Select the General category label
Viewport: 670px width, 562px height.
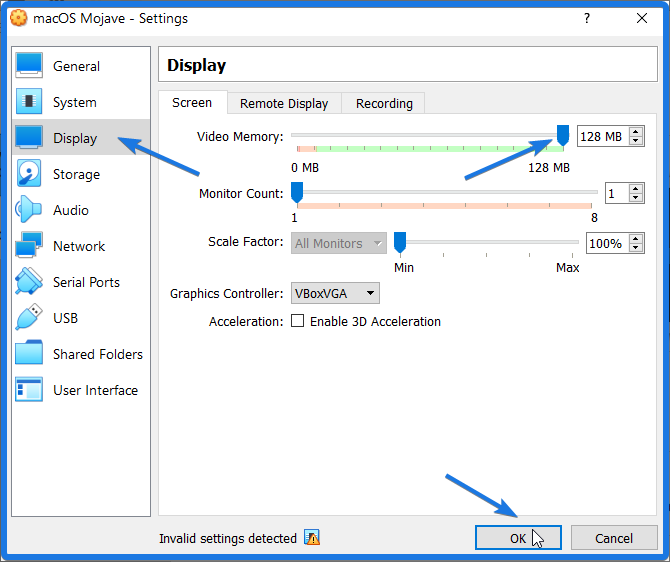pyautogui.click(x=76, y=66)
